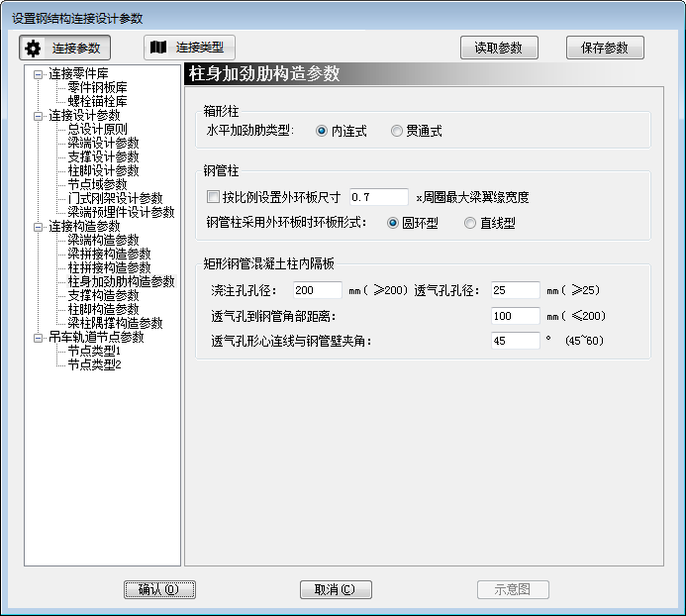Click the 透气孔到钢管角部距离 input field

click(x=516, y=316)
